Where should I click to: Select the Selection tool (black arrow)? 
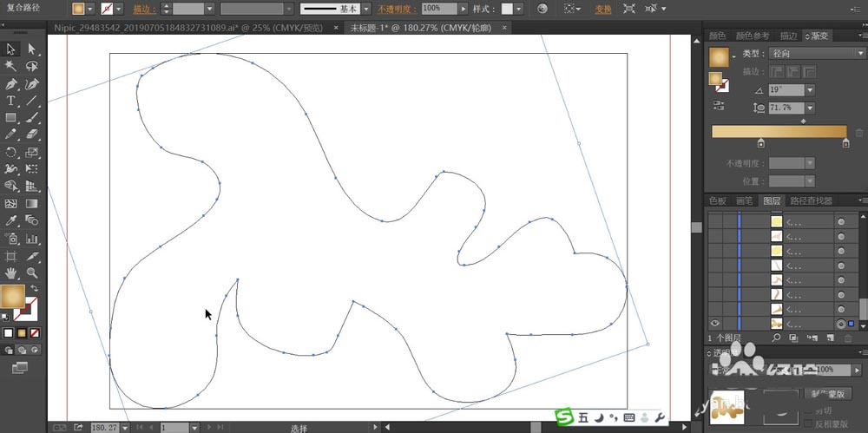(x=10, y=49)
